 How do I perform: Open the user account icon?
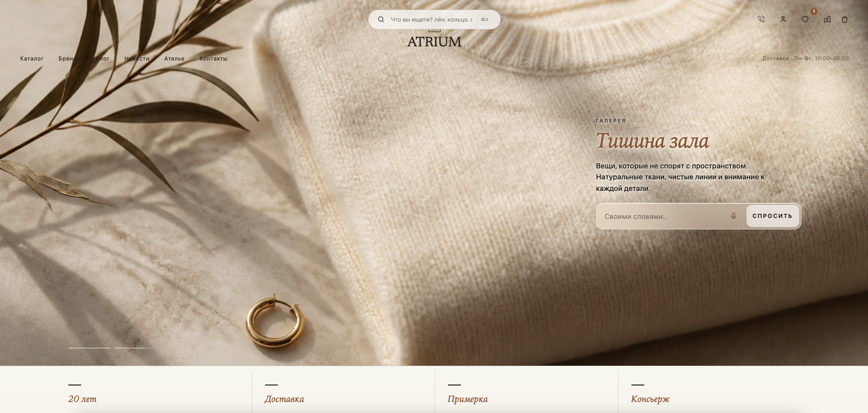[783, 19]
